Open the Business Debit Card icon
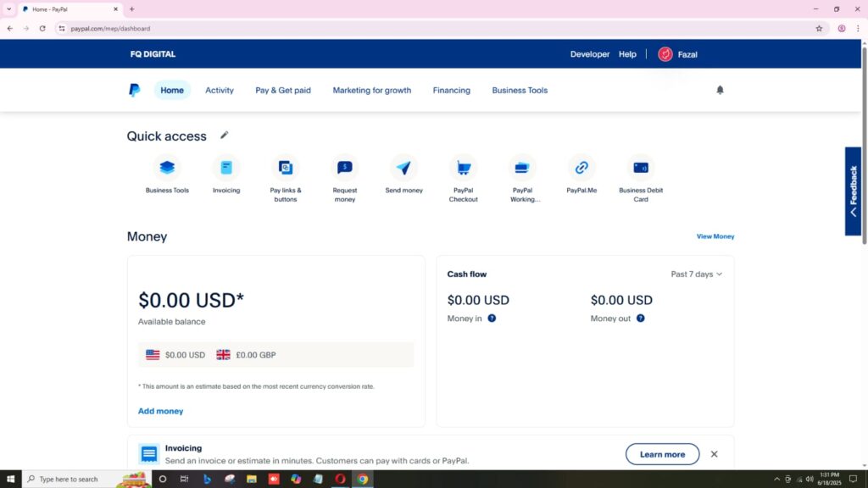The image size is (868, 488). [641, 168]
